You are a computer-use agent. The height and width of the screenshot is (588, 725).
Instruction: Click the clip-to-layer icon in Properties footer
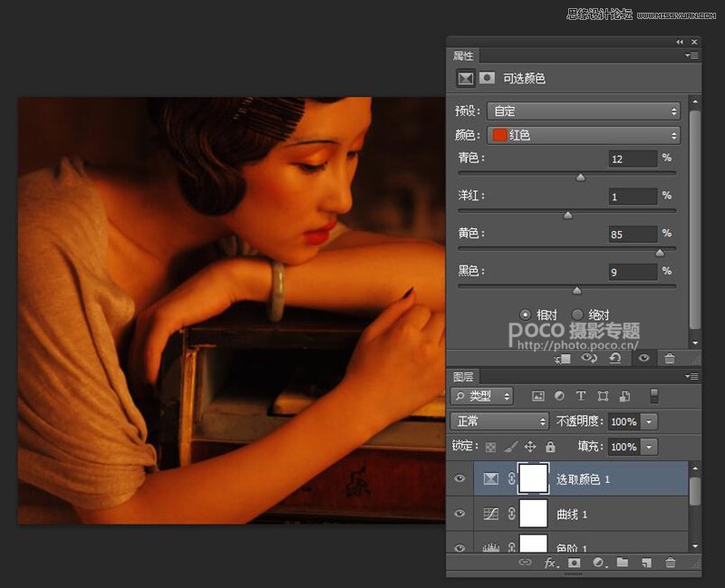click(x=563, y=359)
